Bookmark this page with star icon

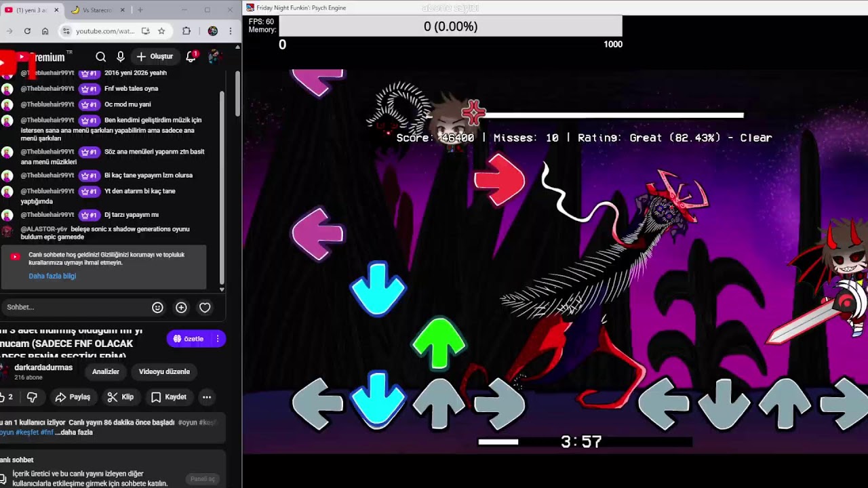(x=161, y=31)
